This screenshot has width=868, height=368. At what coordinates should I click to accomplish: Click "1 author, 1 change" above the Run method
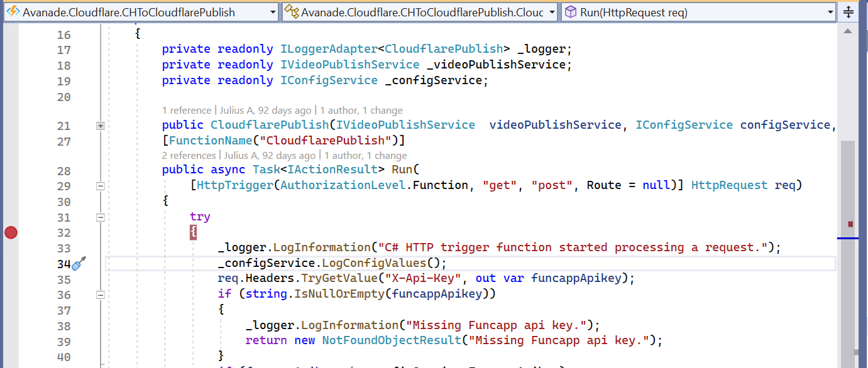click(366, 156)
